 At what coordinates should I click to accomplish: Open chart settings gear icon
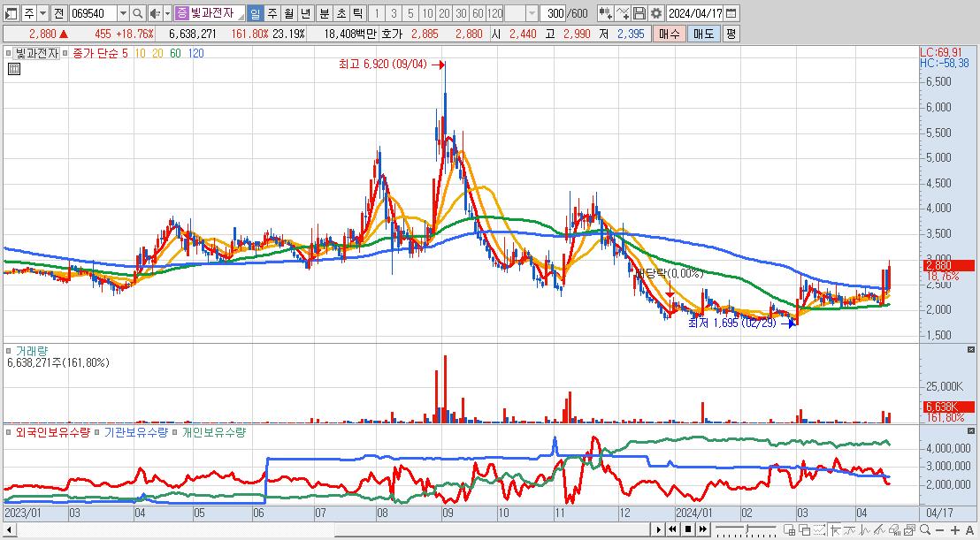coord(655,13)
